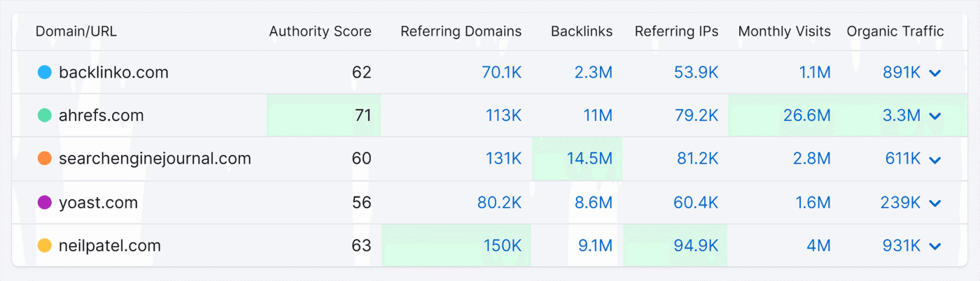Expand the backlinko.com row chevron
The height and width of the screenshot is (281, 980).
point(935,73)
